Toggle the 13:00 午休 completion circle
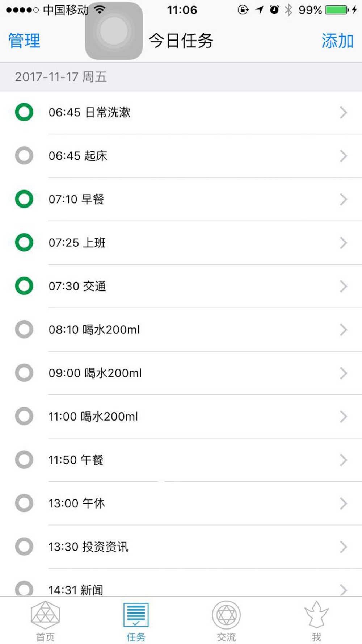The height and width of the screenshot is (644, 362). click(x=24, y=503)
